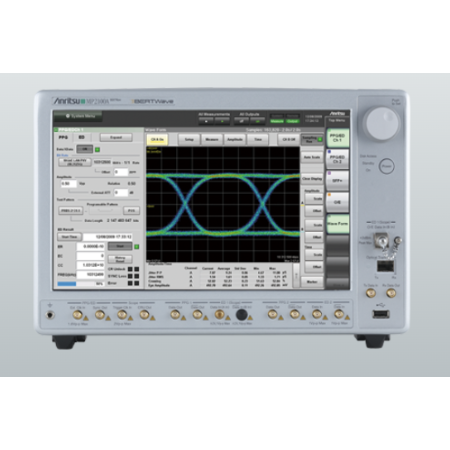Viewport: 450px width, 450px height.
Task: Select the PPG/ED Ch 2 menu button
Action: point(337,159)
